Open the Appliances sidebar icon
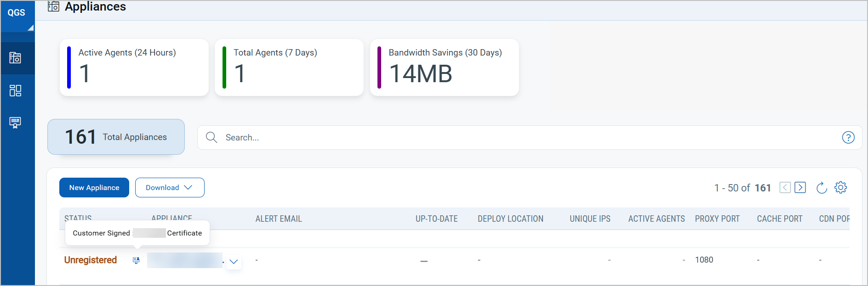Image resolution: width=868 pixels, height=286 pixels. [x=15, y=58]
